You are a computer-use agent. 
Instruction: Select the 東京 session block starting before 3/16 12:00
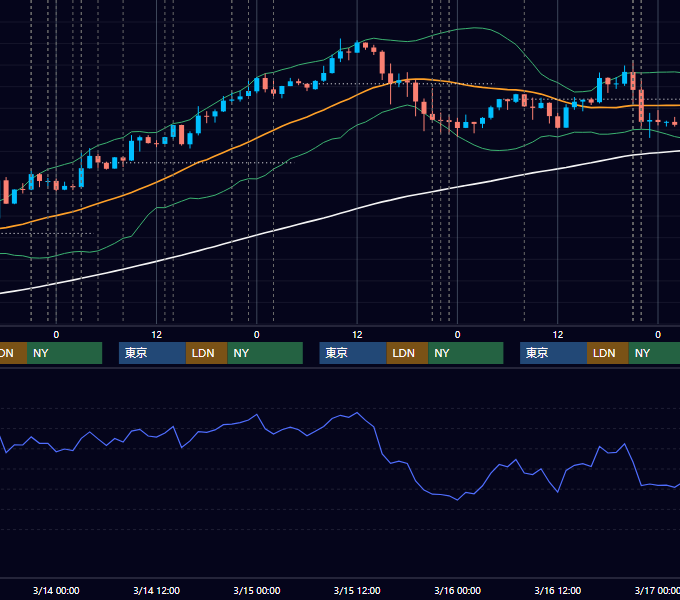(554, 353)
